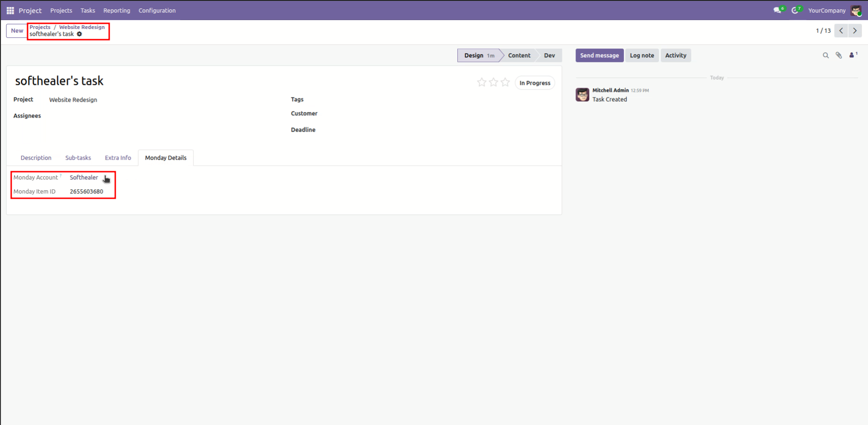Open the Projects menu
This screenshot has width=868, height=425.
(x=61, y=10)
